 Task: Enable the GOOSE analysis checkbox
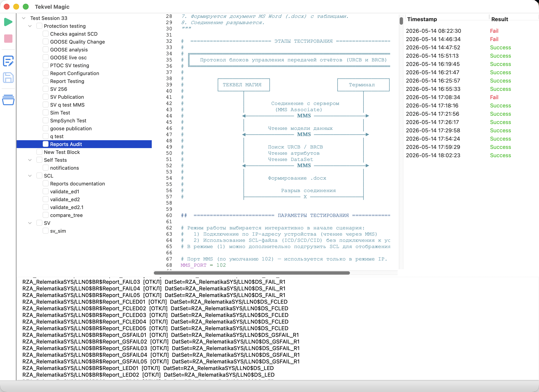tap(46, 49)
